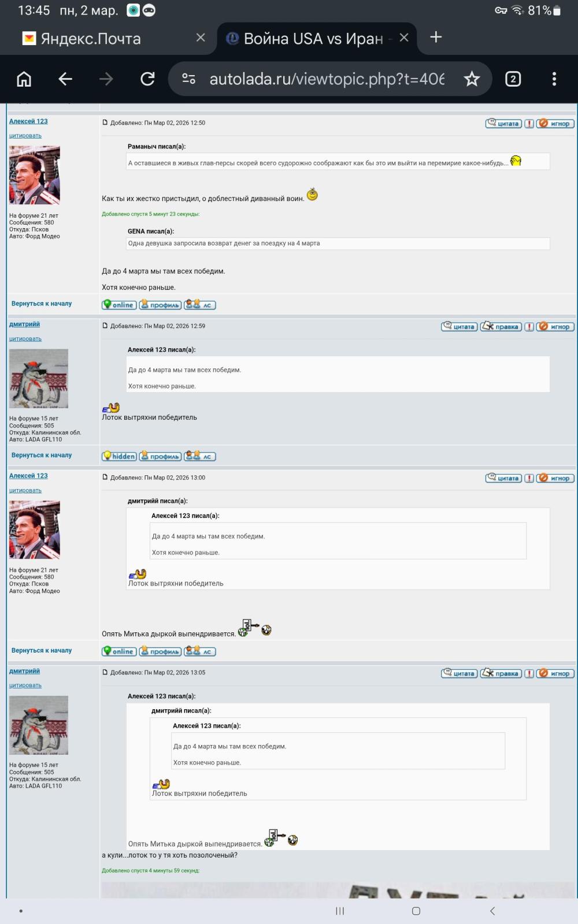This screenshot has height=924, width=578.
Task: Switch to the Яндекс.Почта tab
Action: 91,39
